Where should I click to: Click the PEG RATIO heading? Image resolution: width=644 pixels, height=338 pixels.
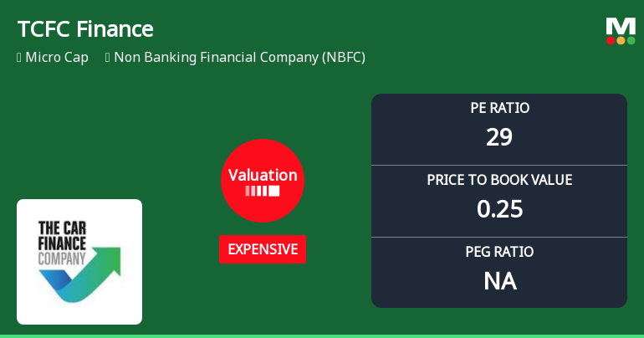499,252
